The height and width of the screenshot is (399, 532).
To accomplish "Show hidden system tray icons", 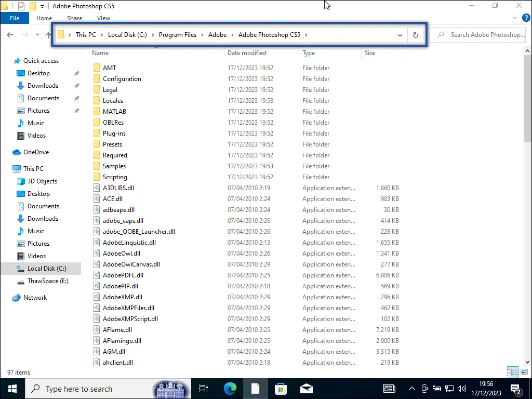I will coord(412,389).
